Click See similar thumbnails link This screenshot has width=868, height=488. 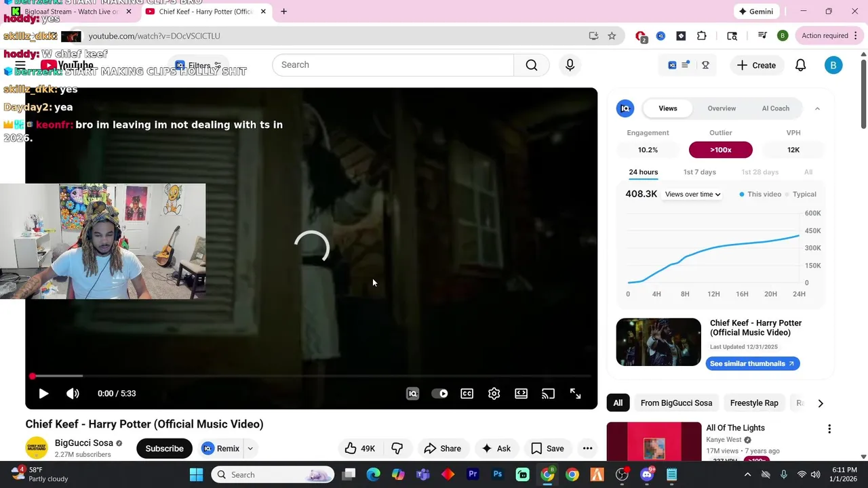click(753, 364)
